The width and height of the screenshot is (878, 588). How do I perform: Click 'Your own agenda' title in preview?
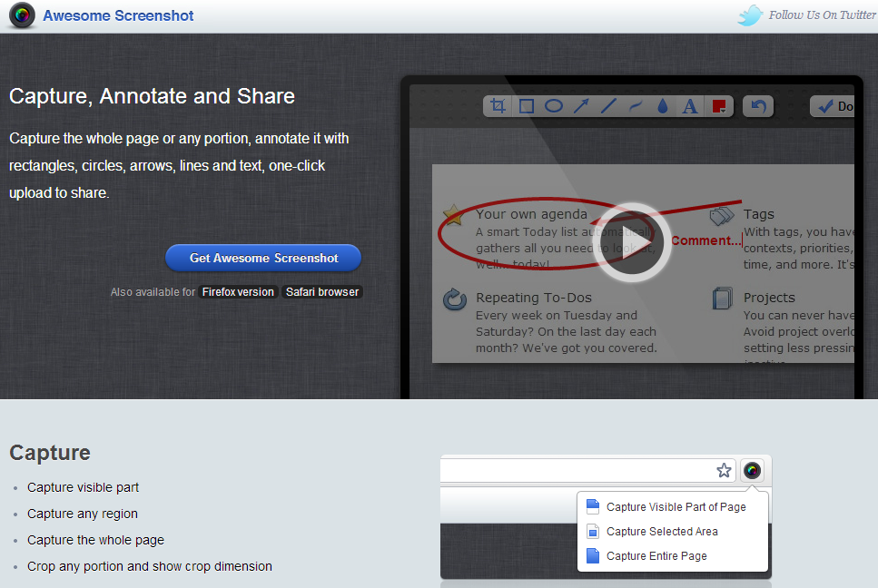531,214
